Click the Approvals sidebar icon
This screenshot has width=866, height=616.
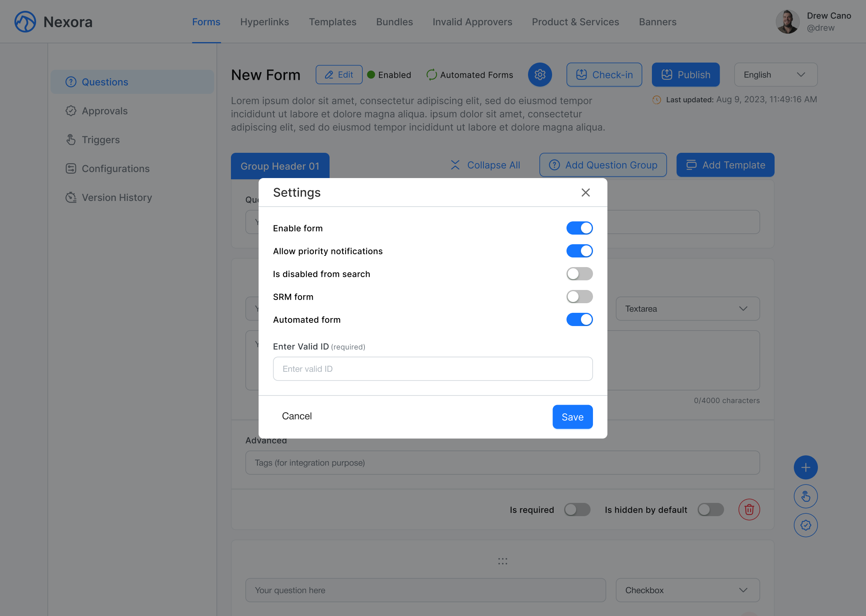point(71,111)
